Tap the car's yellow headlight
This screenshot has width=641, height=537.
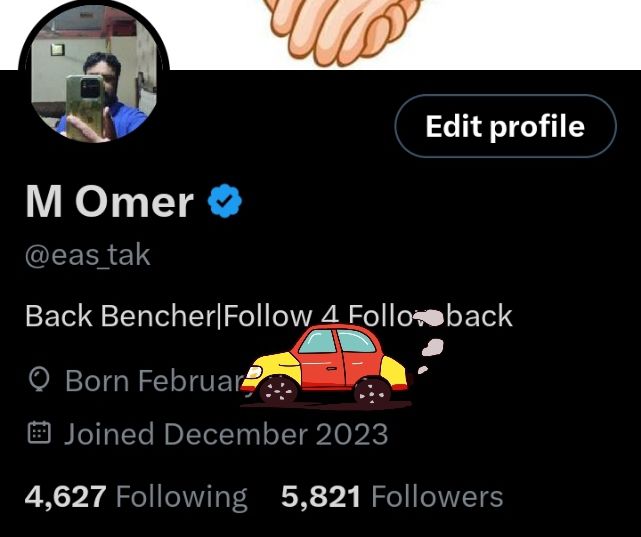pos(253,372)
